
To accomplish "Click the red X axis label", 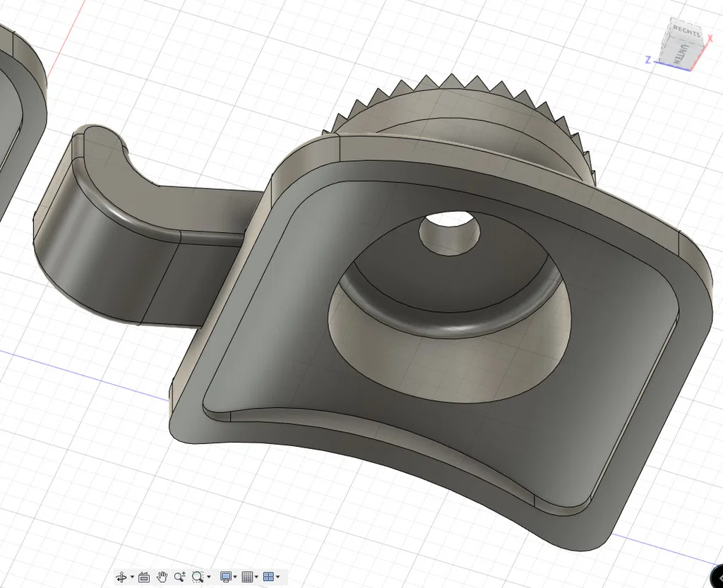I will pyautogui.click(x=710, y=39).
